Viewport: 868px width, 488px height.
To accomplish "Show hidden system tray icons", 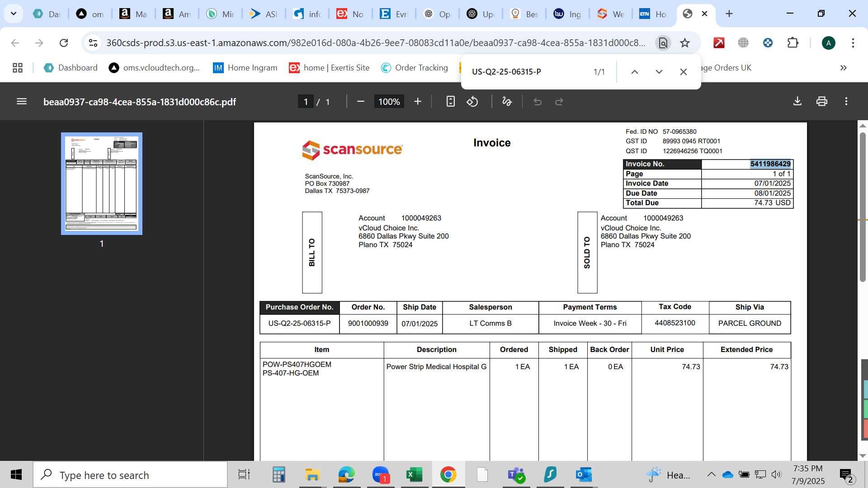I will tap(711, 474).
